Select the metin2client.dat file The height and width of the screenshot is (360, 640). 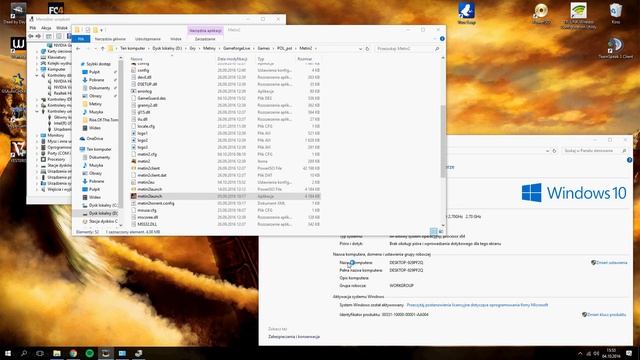[x=225, y=175]
